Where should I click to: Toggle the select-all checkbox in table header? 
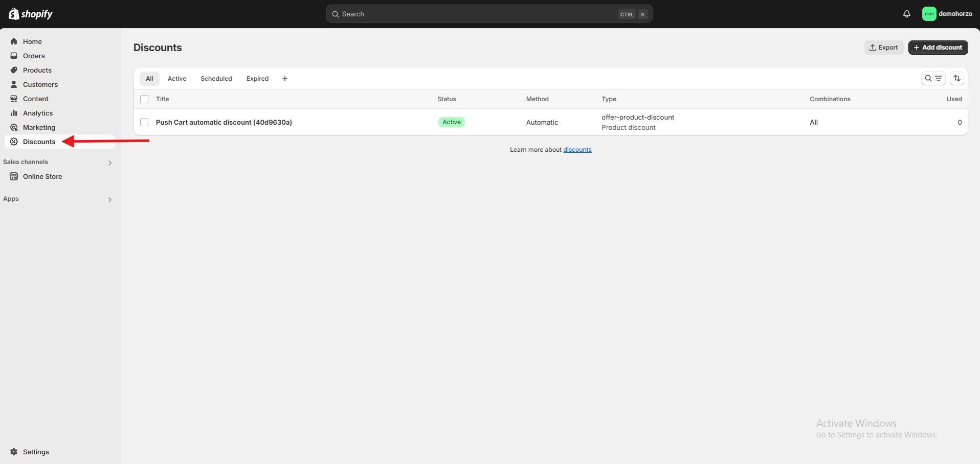coord(144,99)
